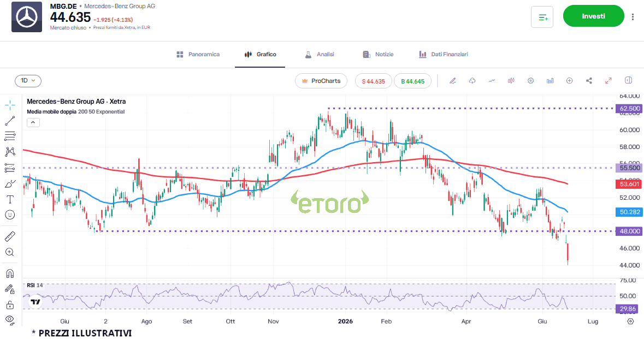
Task: Click the buy price B 44.645
Action: pos(413,81)
